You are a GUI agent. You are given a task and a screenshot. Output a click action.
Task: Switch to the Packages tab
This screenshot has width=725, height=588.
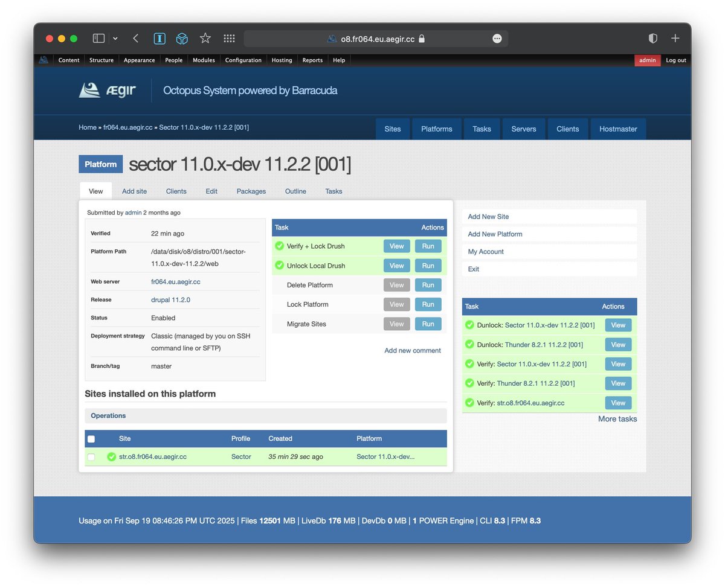point(251,191)
